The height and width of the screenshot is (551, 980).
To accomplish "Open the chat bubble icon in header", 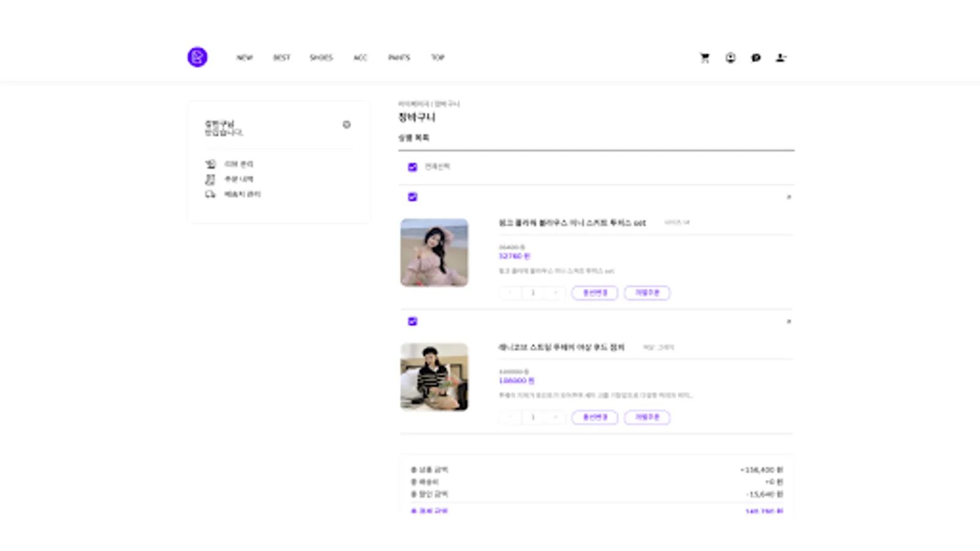I will tap(756, 58).
